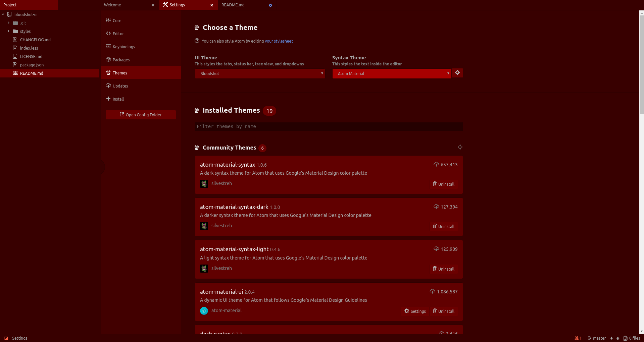Uninstall atom-material-syntax-light theme
Image resolution: width=644 pixels, height=342 pixels.
click(444, 269)
